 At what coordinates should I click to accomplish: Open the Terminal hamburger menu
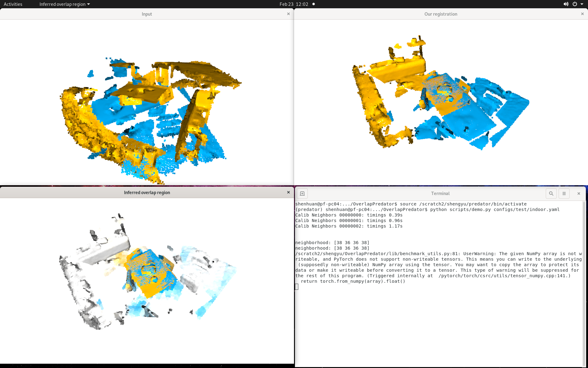(564, 194)
